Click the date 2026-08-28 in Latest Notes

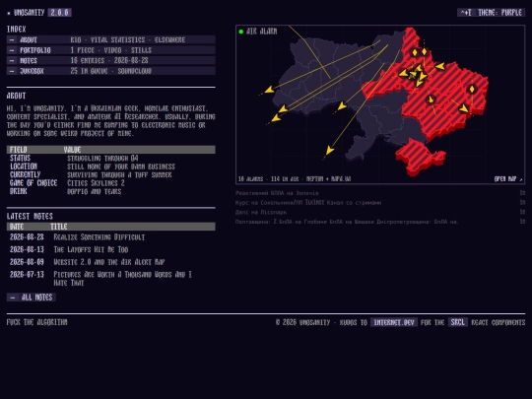tap(27, 237)
